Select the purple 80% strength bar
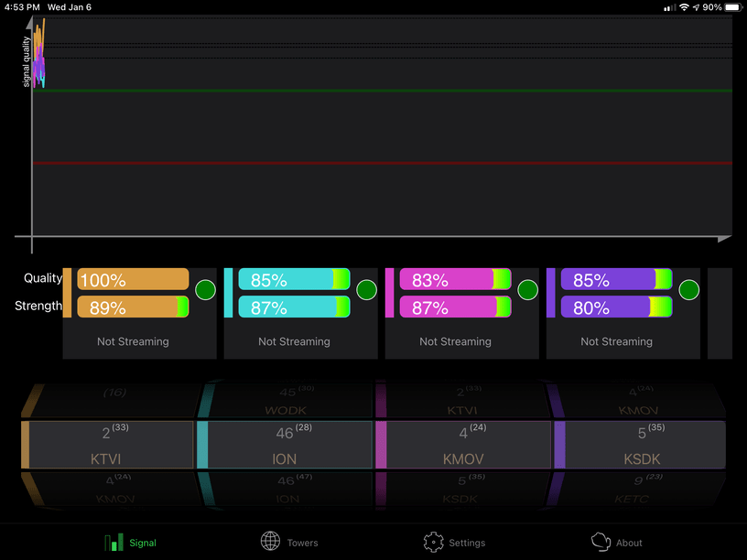Image resolution: width=747 pixels, height=560 pixels. [x=616, y=307]
